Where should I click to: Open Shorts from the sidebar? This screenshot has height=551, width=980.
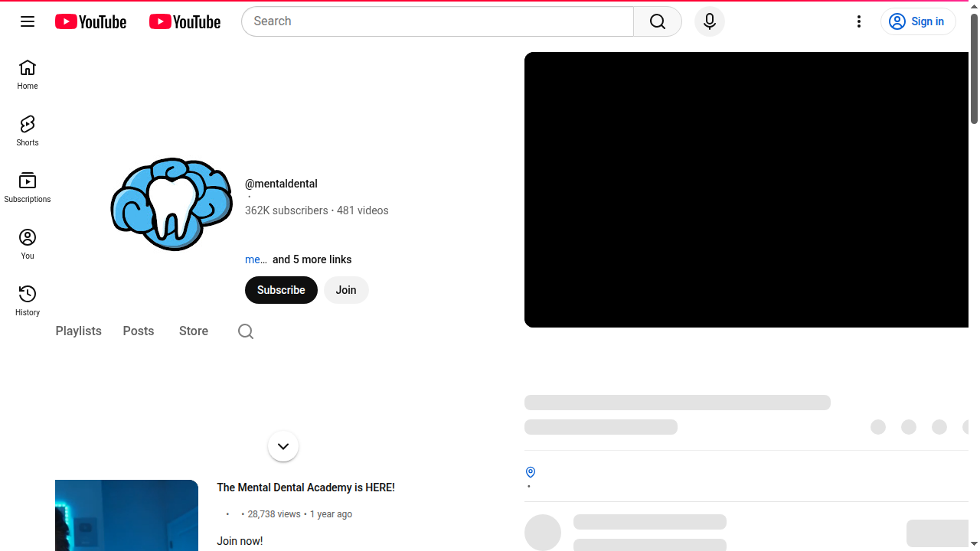(28, 132)
